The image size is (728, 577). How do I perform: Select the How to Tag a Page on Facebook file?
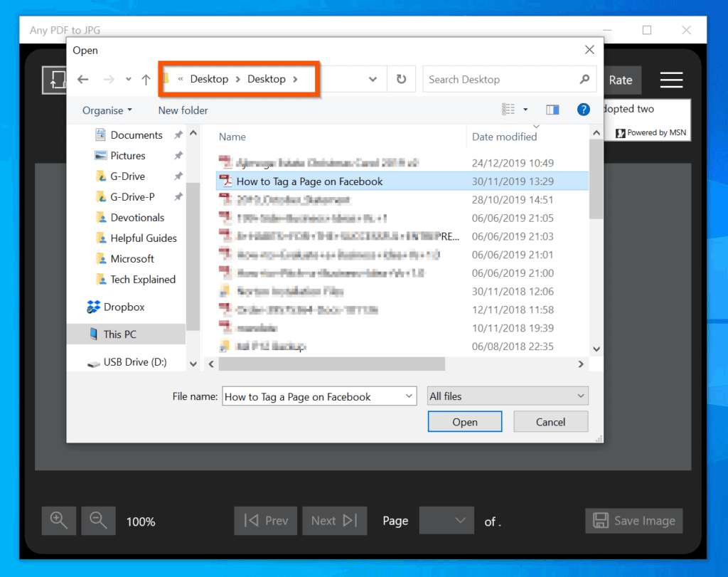click(x=402, y=181)
